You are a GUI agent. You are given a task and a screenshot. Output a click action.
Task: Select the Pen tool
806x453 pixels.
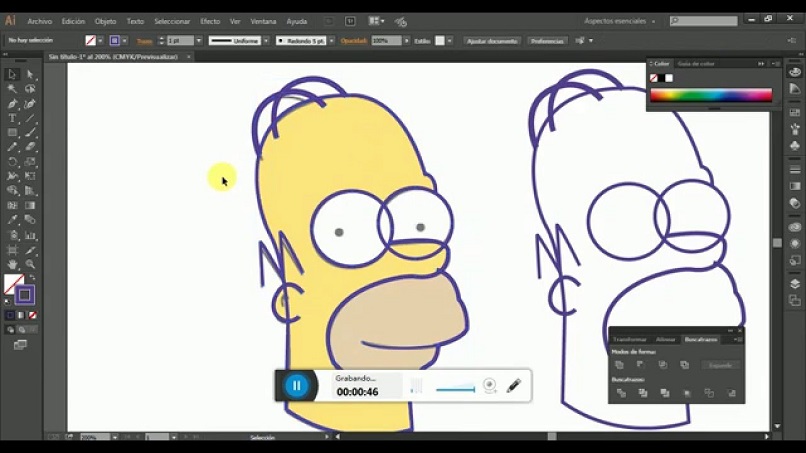pyautogui.click(x=12, y=103)
